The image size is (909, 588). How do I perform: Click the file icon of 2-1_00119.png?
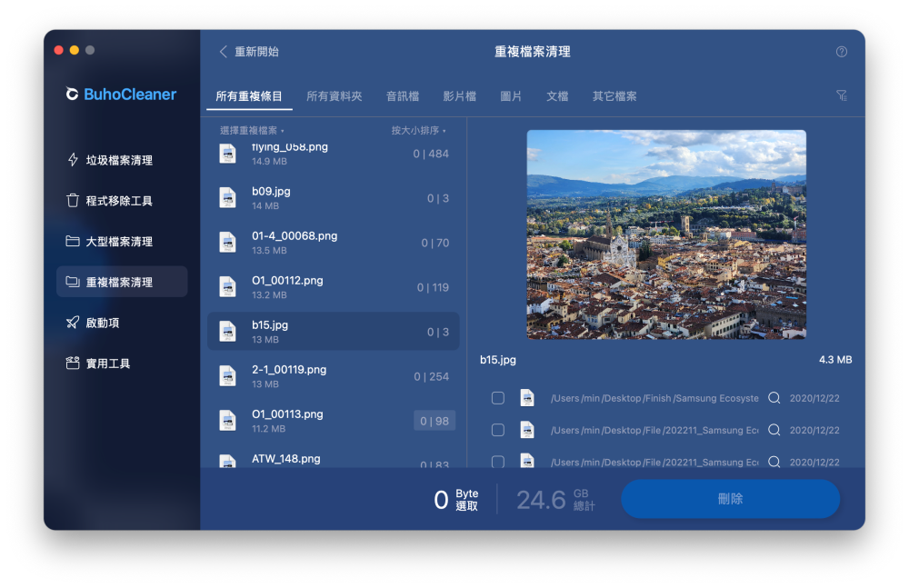[x=228, y=375]
